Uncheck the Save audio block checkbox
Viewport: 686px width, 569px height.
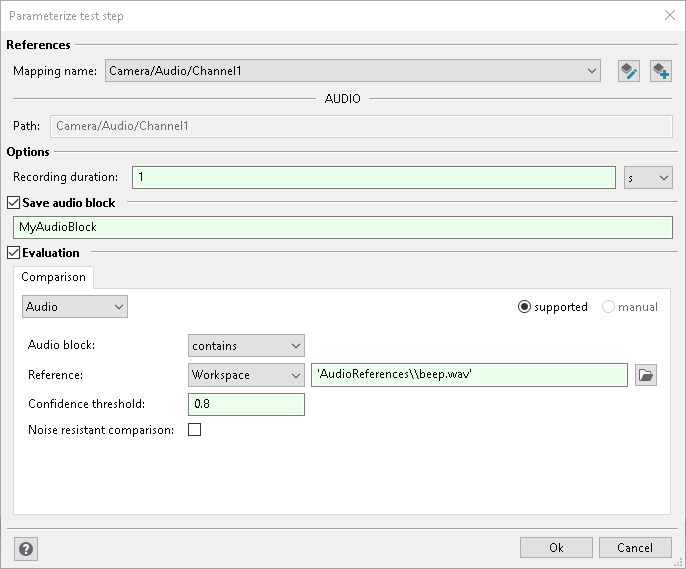14,202
